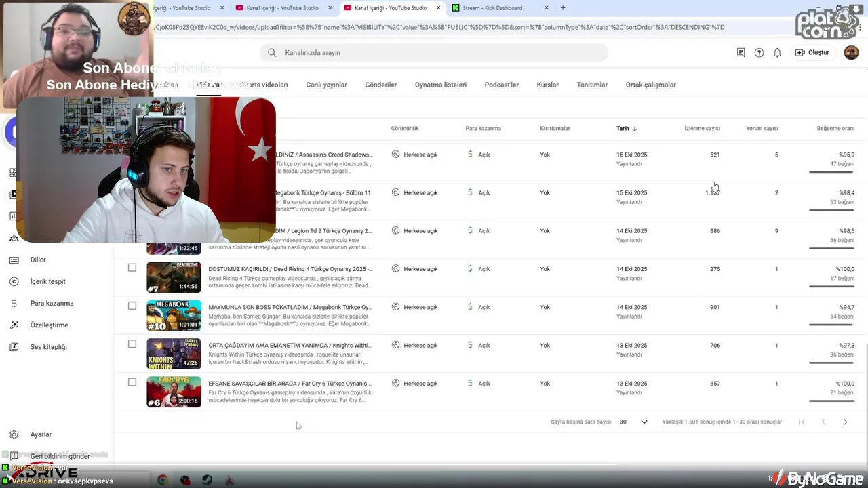Image resolution: width=868 pixels, height=488 pixels.
Task: Open a new browser tab with plus
Action: [562, 8]
